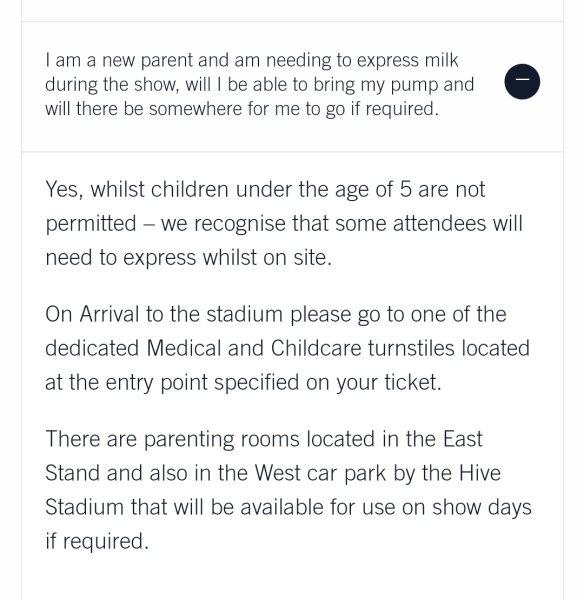Screen dimensions: 584x600
Task: Click the line "need to express whilst on site."
Action: [188, 258]
